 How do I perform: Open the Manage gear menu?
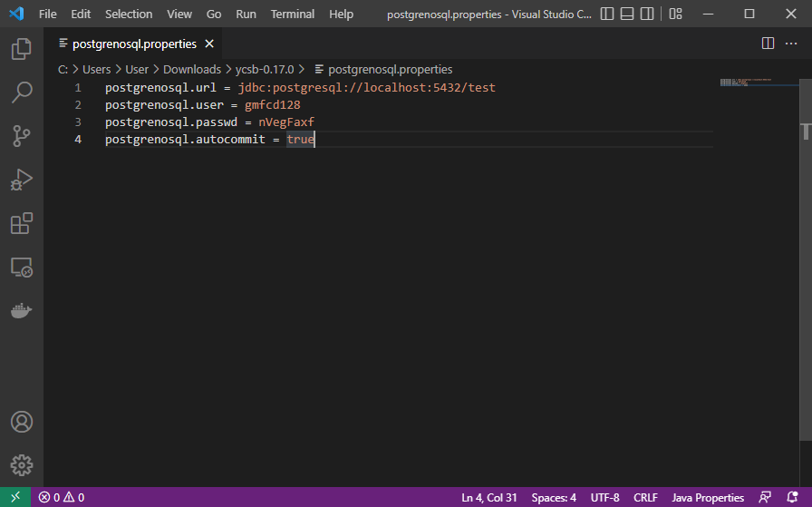pos(21,465)
